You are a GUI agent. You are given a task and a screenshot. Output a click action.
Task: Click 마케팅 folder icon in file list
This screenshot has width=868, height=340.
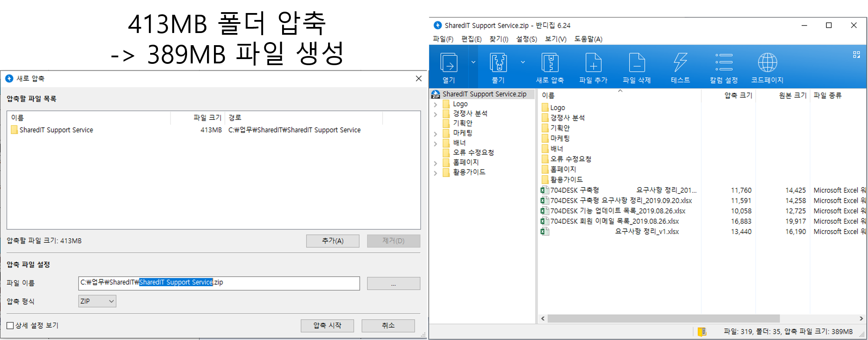pos(545,138)
